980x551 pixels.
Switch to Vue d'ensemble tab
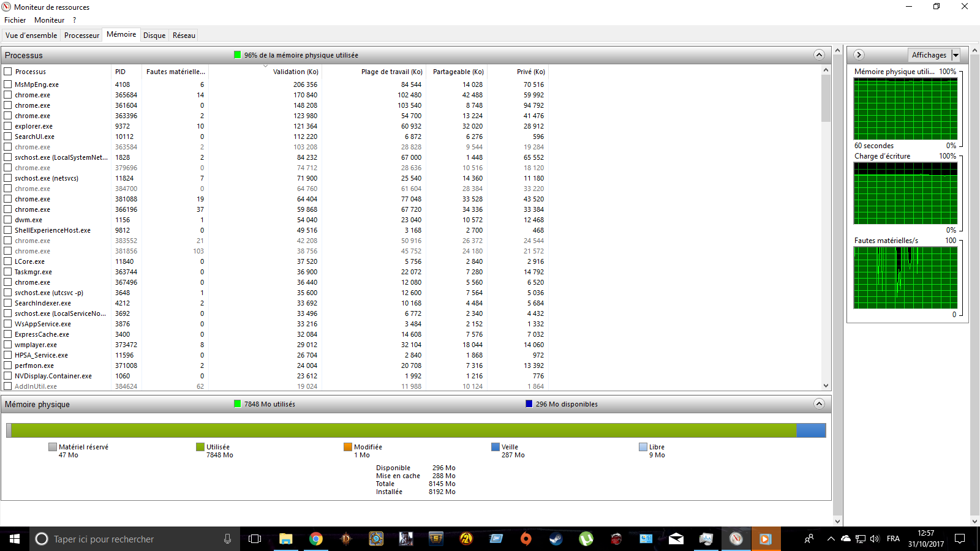tap(31, 36)
